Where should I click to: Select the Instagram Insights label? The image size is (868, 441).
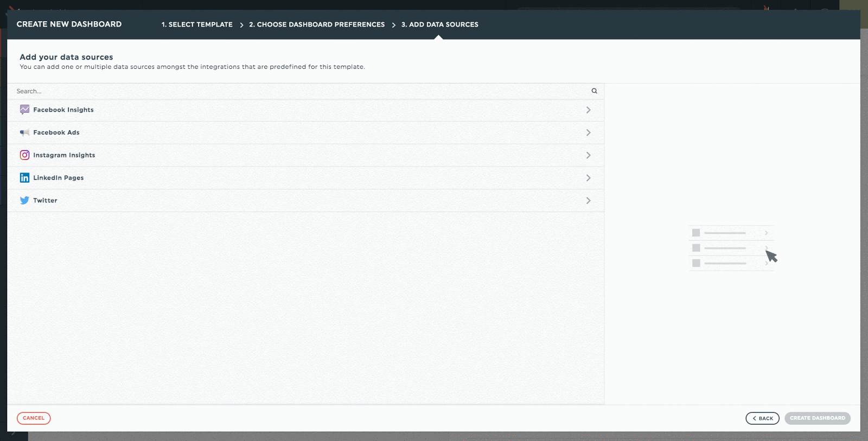[x=64, y=155]
